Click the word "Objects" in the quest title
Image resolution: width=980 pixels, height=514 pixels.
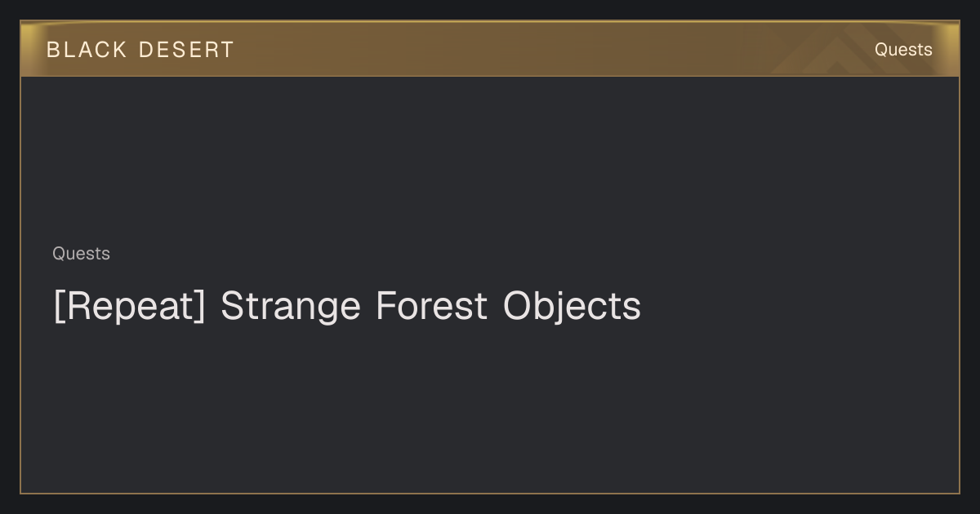tap(572, 306)
